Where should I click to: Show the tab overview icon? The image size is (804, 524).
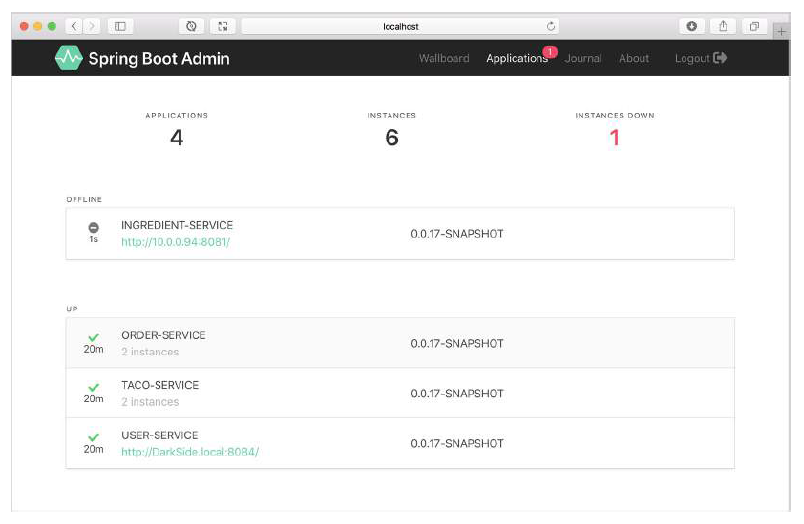754,26
